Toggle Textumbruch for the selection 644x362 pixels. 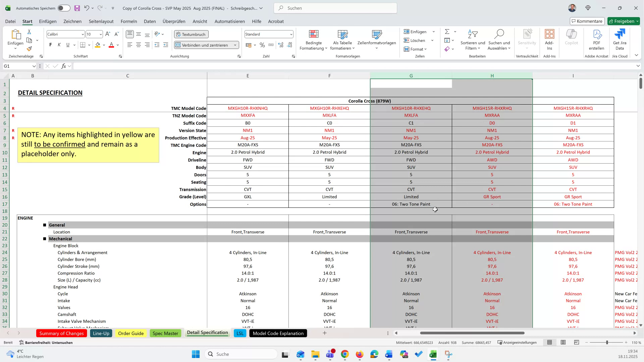point(191,34)
